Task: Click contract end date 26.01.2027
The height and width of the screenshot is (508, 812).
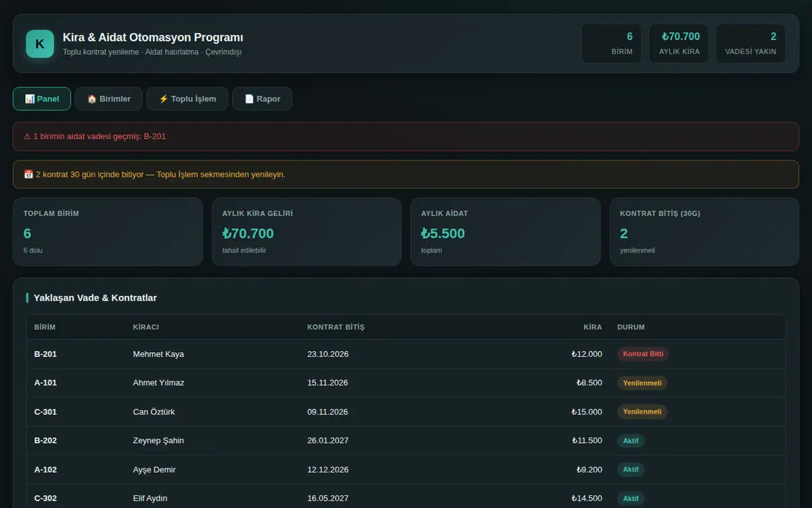Action: tap(328, 440)
